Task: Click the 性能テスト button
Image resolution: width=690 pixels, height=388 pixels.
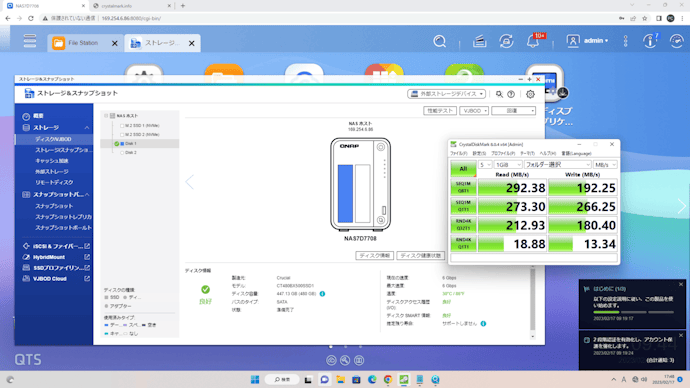Action: click(x=440, y=111)
